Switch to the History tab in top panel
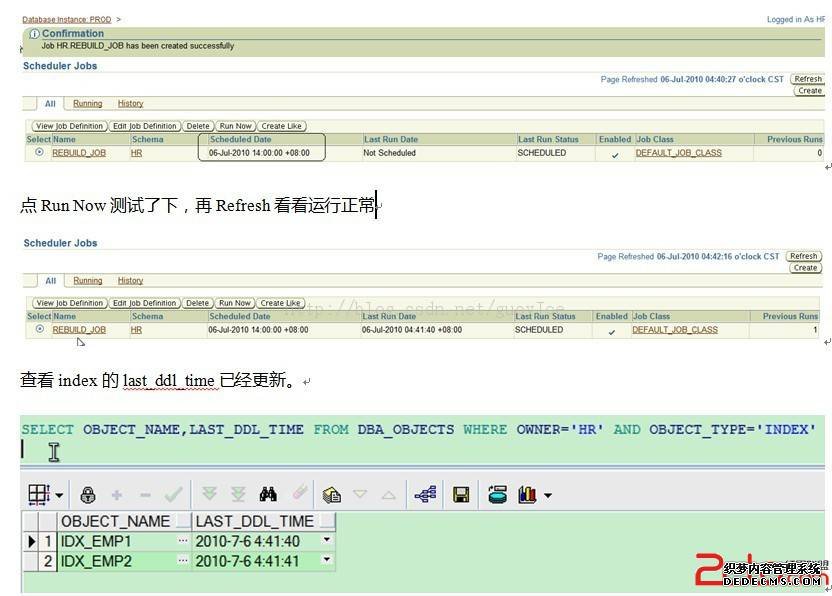 [x=130, y=103]
